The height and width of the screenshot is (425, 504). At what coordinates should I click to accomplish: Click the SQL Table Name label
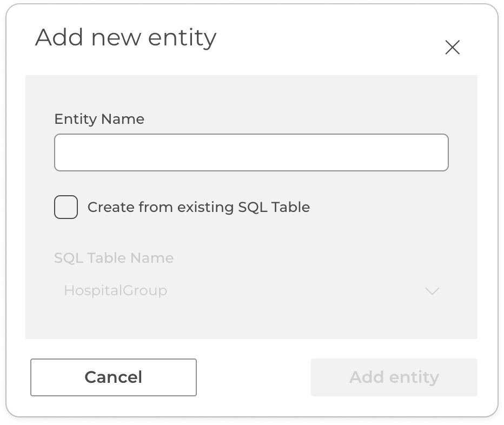[x=114, y=258]
